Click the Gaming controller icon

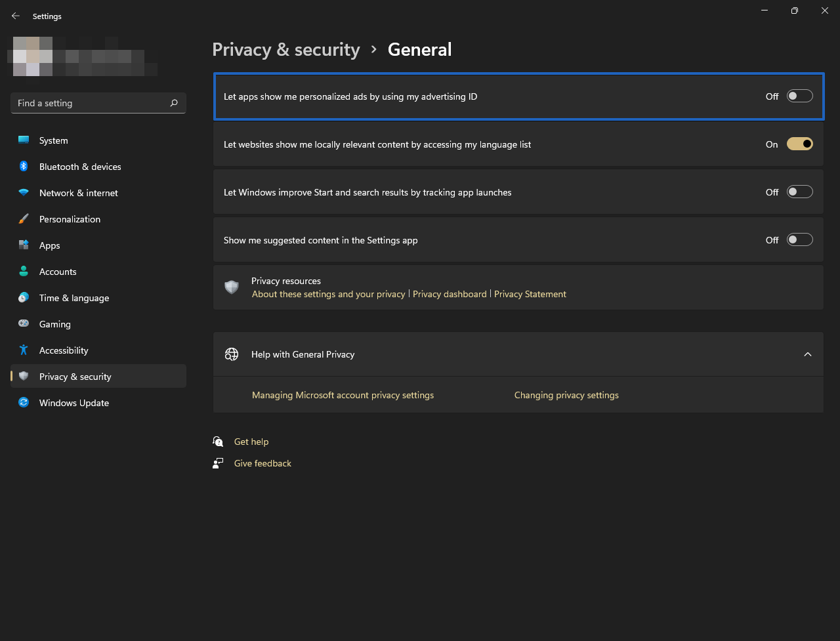coord(24,324)
